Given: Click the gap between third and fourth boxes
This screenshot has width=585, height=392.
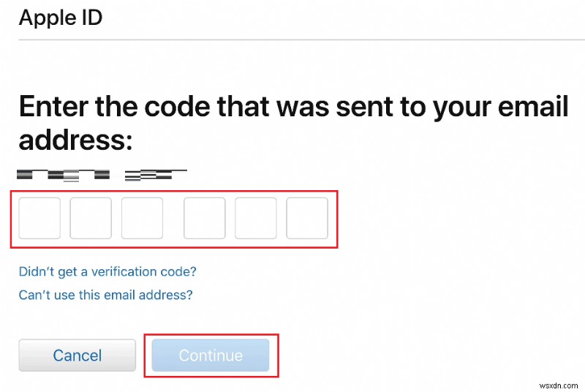Looking at the screenshot, I should click(x=173, y=218).
